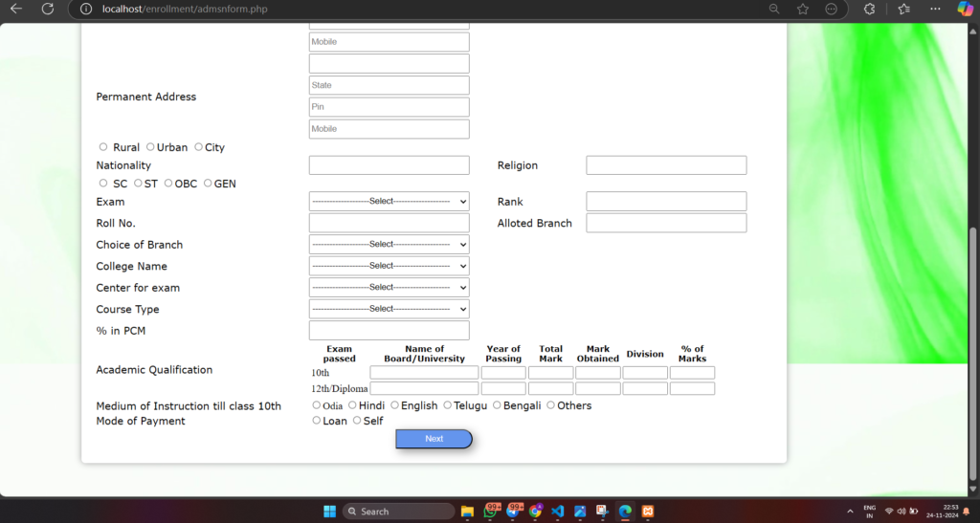This screenshot has height=523, width=980.
Task: Choose the ST category radio button
Action: pos(138,184)
